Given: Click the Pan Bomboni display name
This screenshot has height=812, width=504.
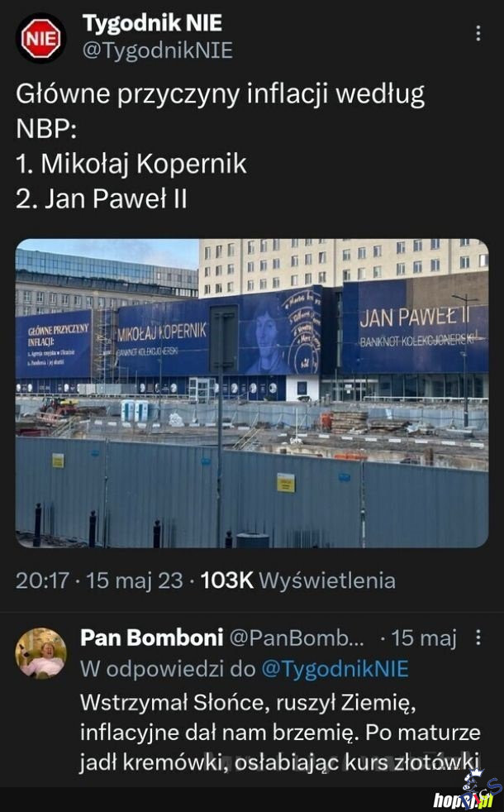Looking at the screenshot, I should [152, 638].
